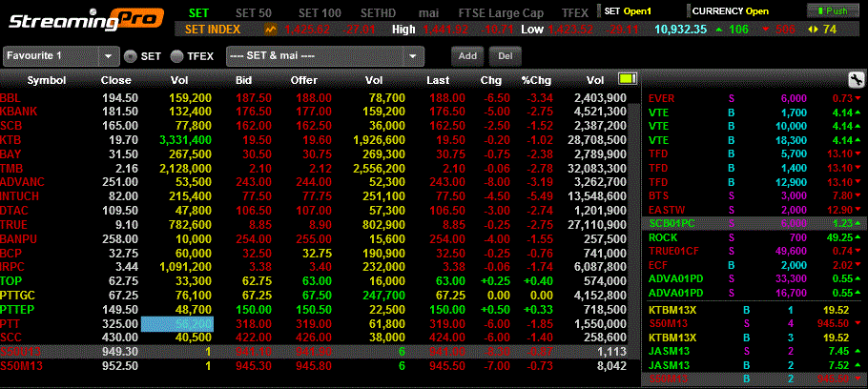Screen dimensions: 868x389
Task: Click the Last column header
Action: 437,80
